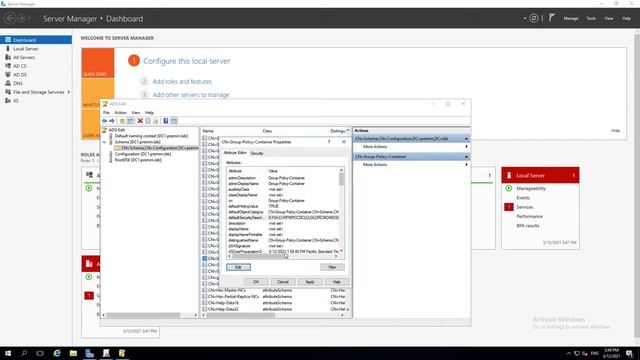Image resolution: width=640 pixels, height=360 pixels.
Task: Select adminDescription attribute row
Action: tap(284, 178)
